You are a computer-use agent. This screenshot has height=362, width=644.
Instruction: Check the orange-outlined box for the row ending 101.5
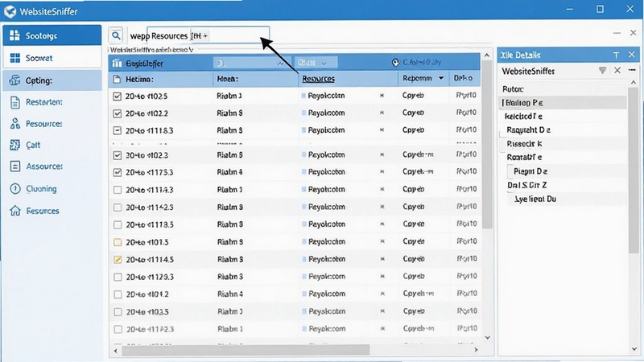point(118,242)
